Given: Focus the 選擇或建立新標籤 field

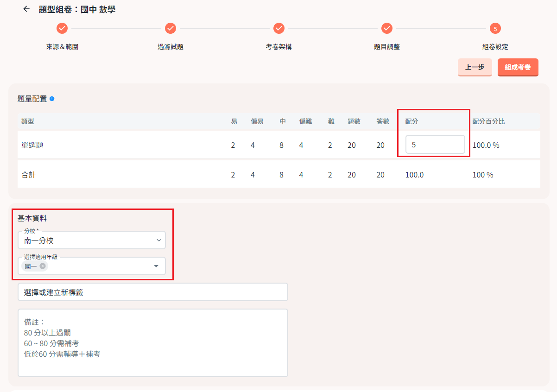Looking at the screenshot, I should tap(153, 292).
